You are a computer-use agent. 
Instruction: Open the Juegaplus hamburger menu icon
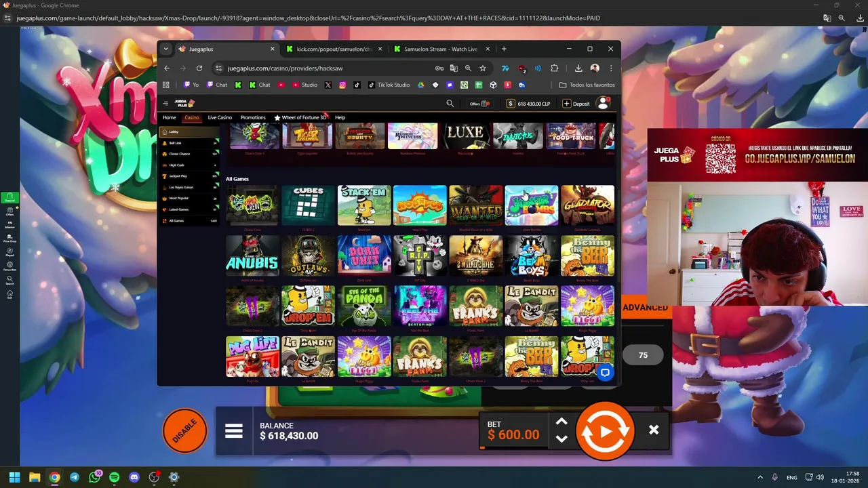pos(165,103)
